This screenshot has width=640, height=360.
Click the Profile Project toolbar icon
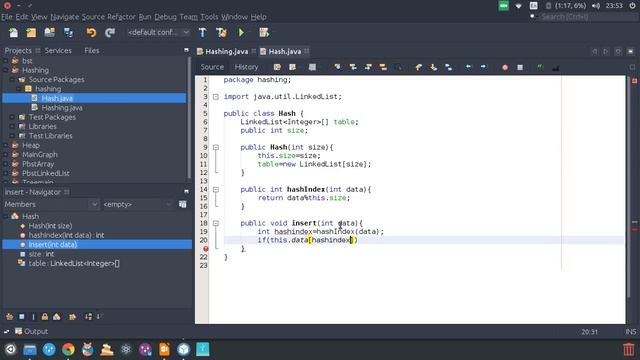coord(264,33)
